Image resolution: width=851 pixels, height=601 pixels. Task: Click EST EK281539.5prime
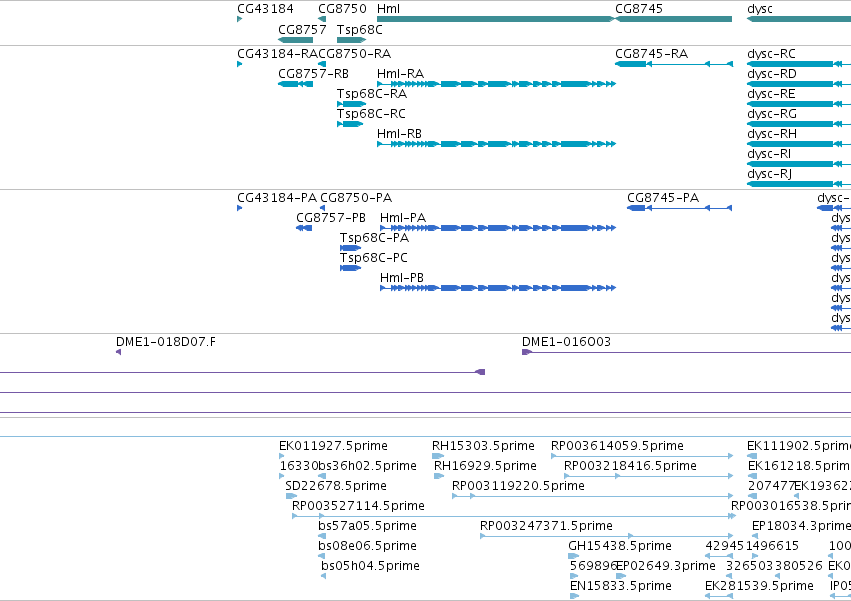click(719, 597)
